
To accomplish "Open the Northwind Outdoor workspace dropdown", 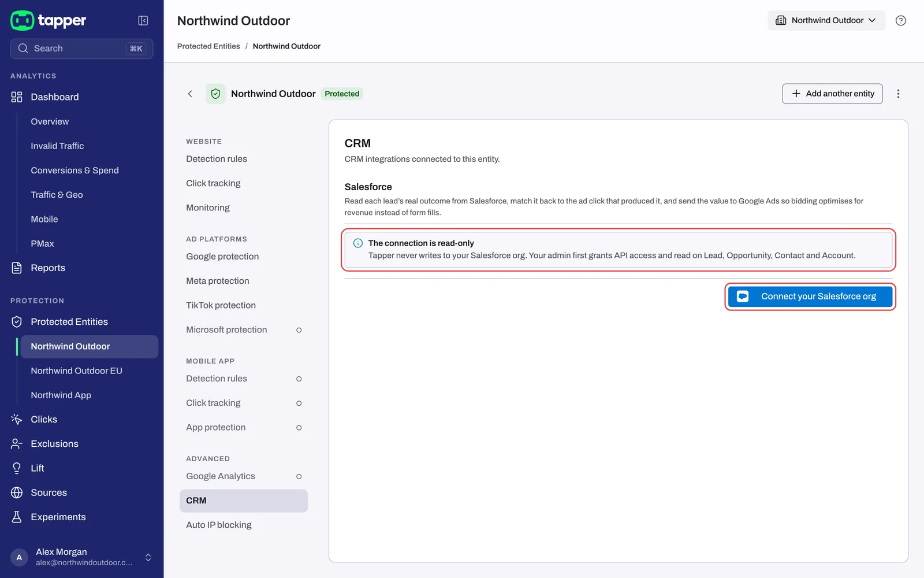I will tap(826, 21).
